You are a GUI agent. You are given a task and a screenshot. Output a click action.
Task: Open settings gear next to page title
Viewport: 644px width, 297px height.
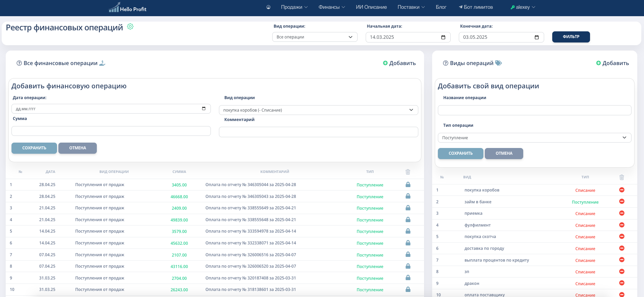[130, 27]
